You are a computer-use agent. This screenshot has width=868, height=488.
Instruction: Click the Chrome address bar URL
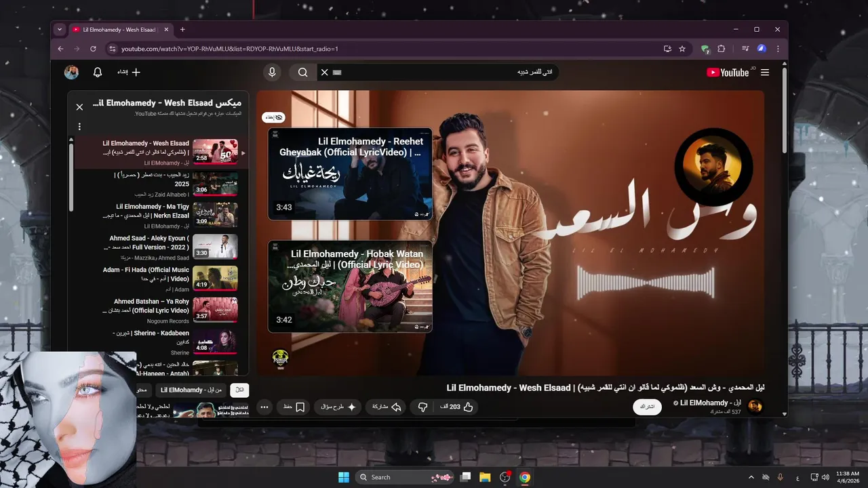pos(229,49)
